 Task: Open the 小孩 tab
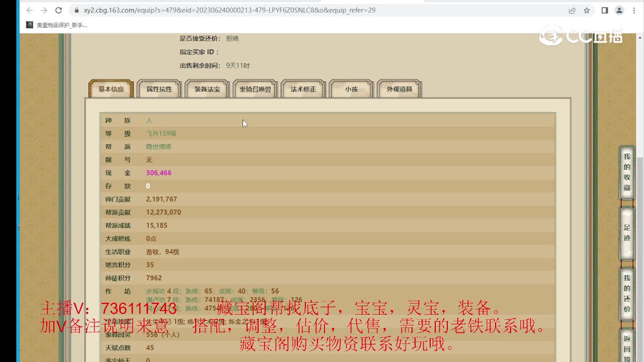[351, 89]
